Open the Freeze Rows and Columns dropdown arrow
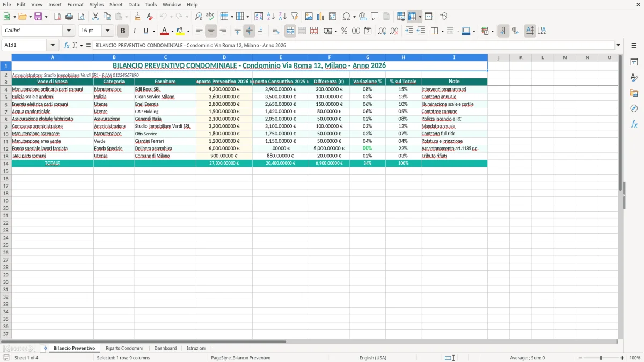644x362 pixels. [420, 17]
